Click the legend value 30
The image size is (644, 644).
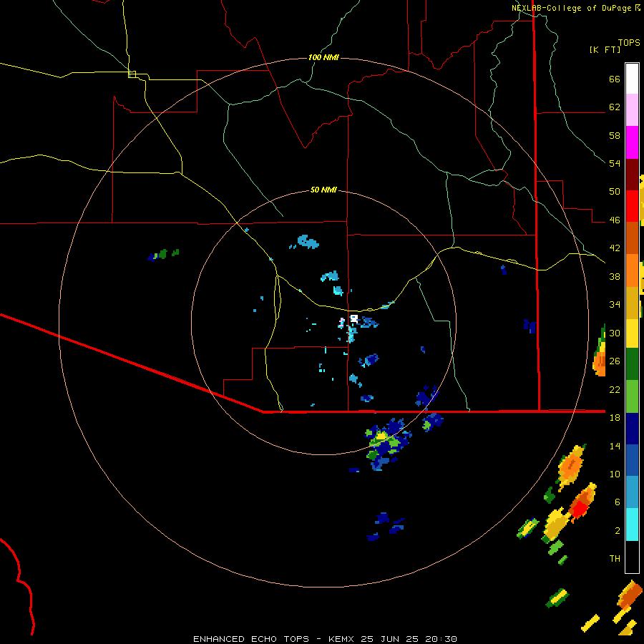(615, 333)
